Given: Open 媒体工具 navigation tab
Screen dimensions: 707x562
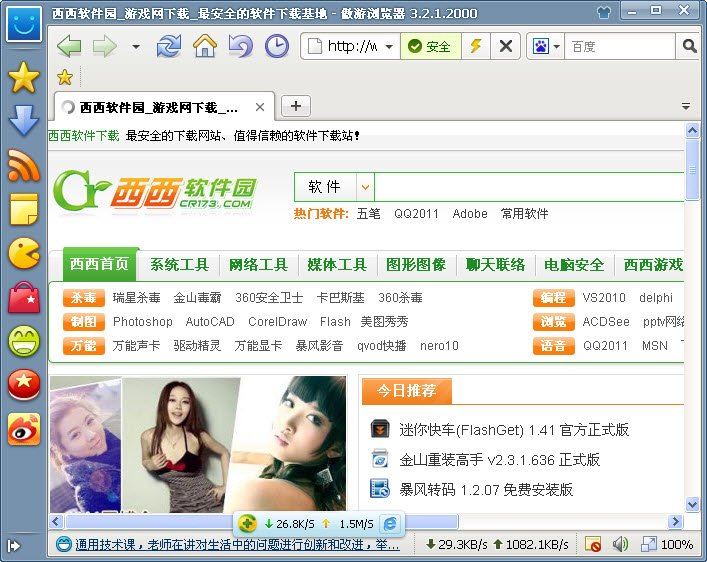Looking at the screenshot, I should pos(337,264).
